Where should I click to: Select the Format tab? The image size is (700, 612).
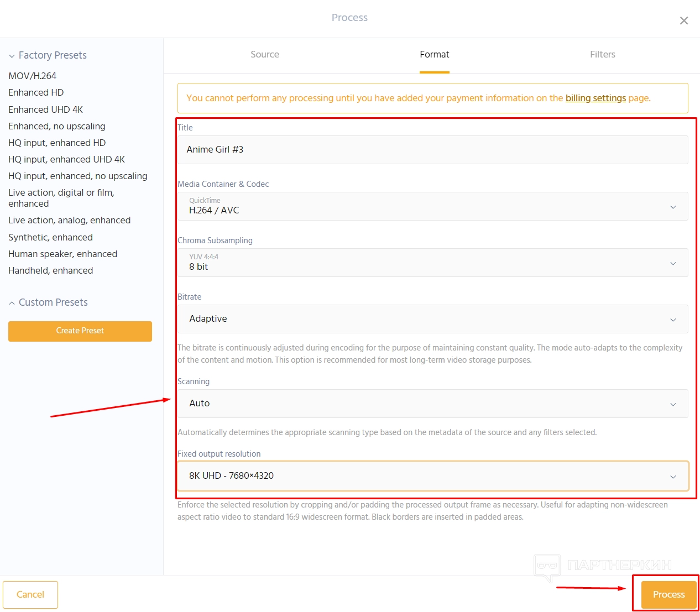(434, 55)
